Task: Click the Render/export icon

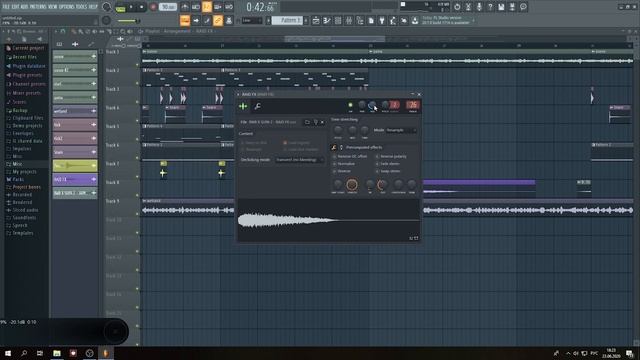Action: point(512,7)
